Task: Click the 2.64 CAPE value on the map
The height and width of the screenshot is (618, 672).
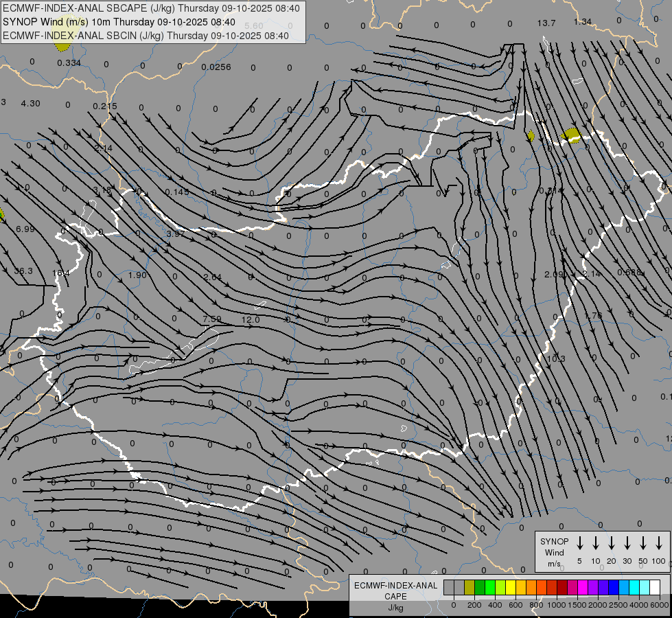Action: pos(213,277)
